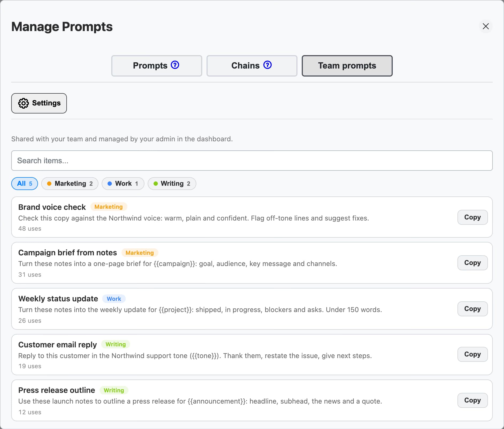Click Writing tag on Customer email reply
Image resolution: width=504 pixels, height=429 pixels.
(x=116, y=344)
